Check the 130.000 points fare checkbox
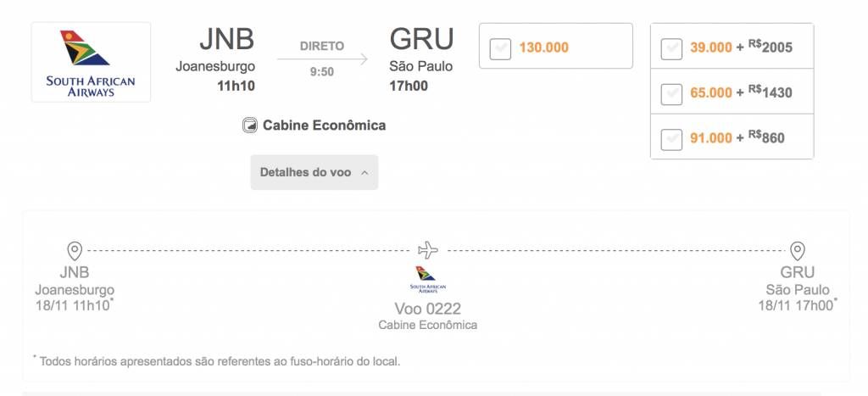Image resolution: width=868 pixels, height=396 pixels. click(x=500, y=48)
